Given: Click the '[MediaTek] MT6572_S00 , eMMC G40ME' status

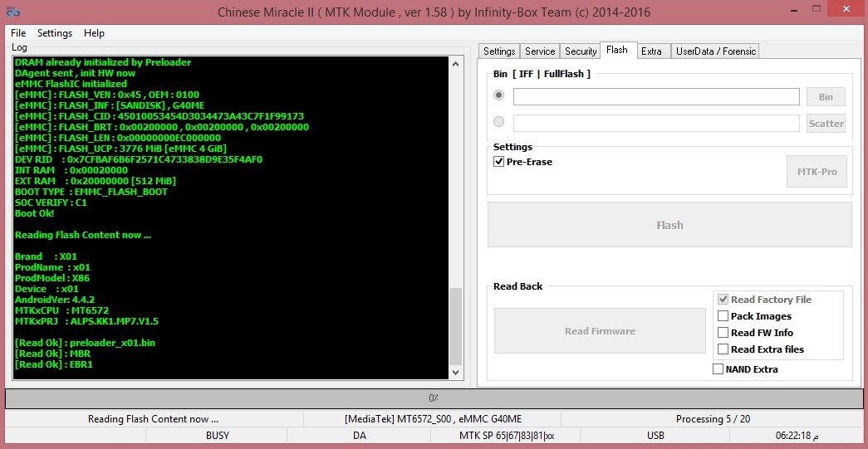Looking at the screenshot, I should (433, 419).
